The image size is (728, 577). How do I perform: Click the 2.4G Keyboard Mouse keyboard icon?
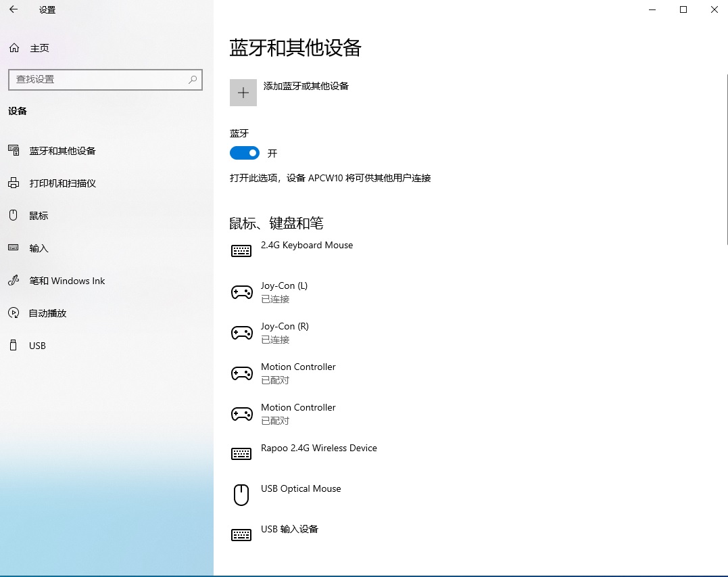click(241, 251)
